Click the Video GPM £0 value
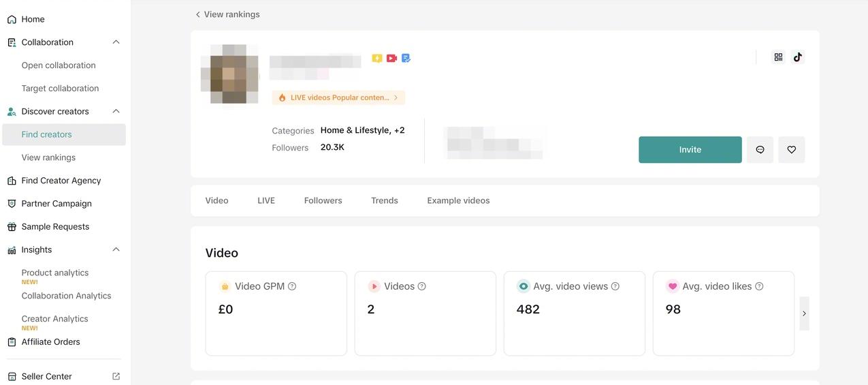Screen dimensions: 868x385 tap(225, 309)
